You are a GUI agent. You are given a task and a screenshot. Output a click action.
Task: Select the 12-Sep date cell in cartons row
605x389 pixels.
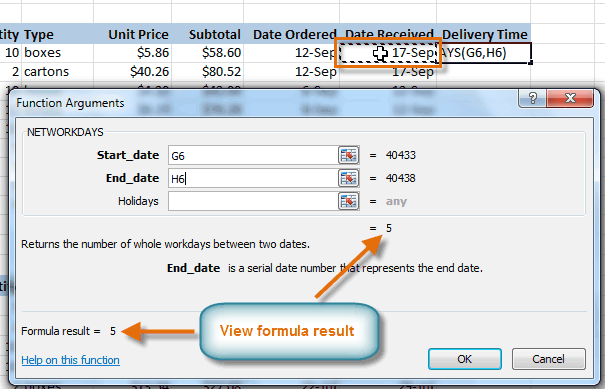[x=291, y=71]
